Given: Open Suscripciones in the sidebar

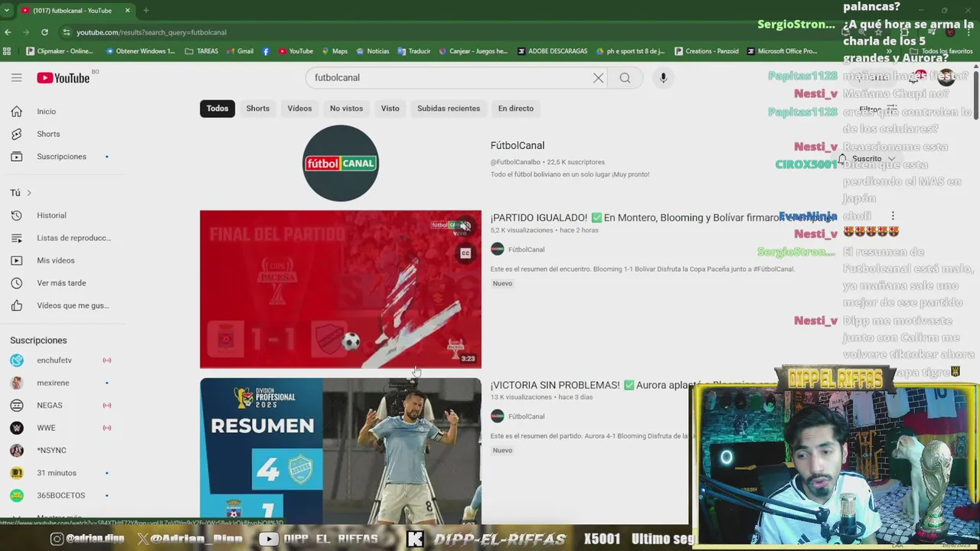Looking at the screenshot, I should coord(60,156).
